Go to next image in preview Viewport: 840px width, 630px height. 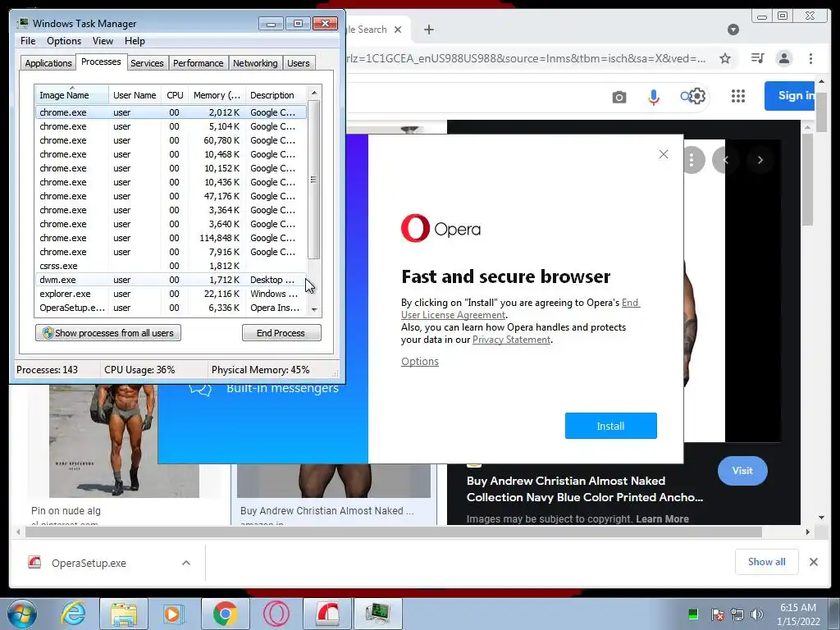click(760, 160)
